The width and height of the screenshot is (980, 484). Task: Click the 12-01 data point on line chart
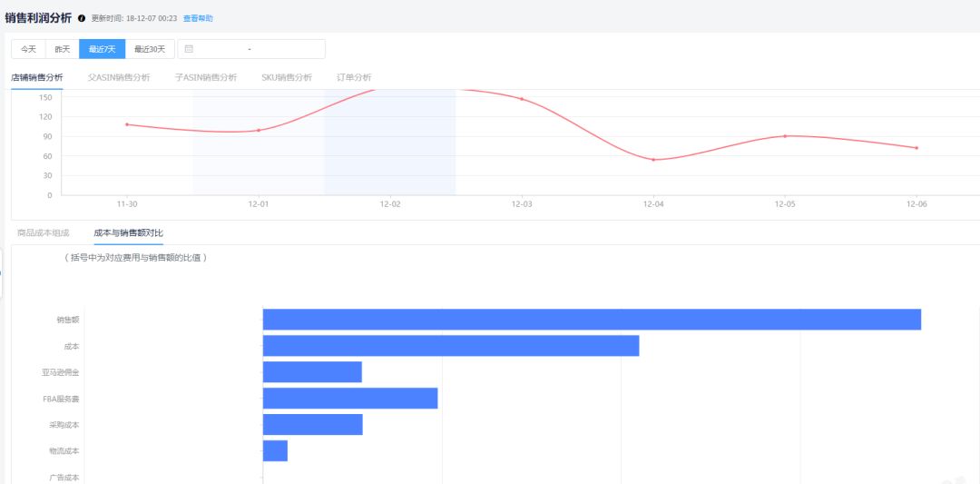point(258,130)
